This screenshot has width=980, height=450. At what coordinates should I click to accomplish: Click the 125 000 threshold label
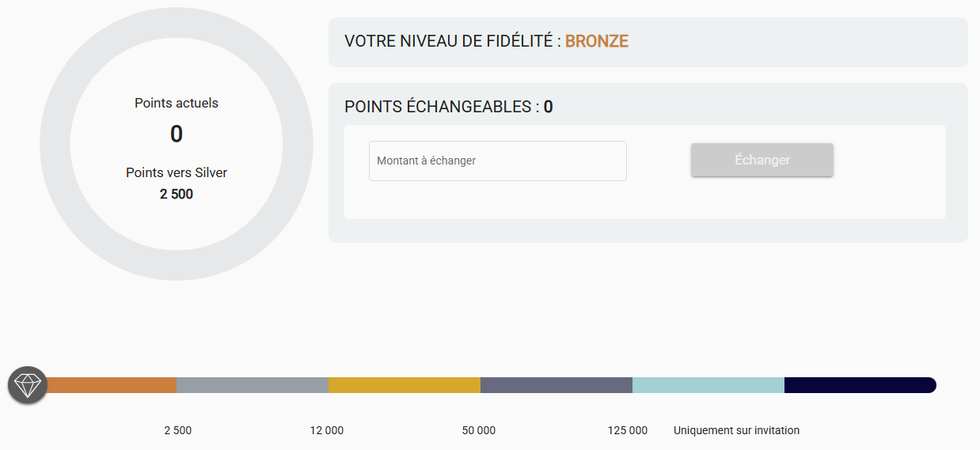point(628,431)
